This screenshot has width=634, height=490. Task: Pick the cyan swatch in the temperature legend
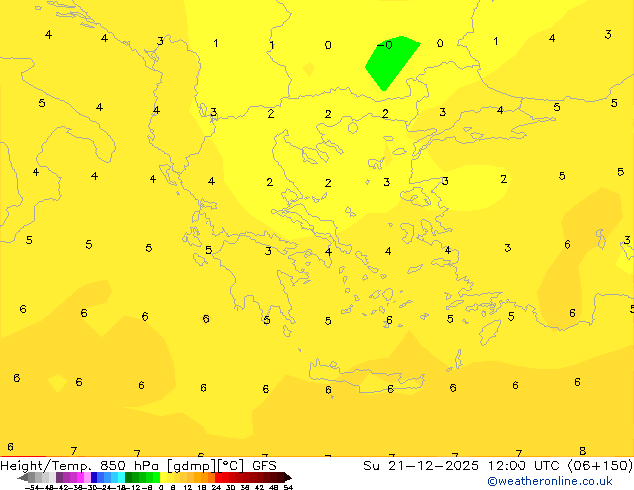coord(121,477)
